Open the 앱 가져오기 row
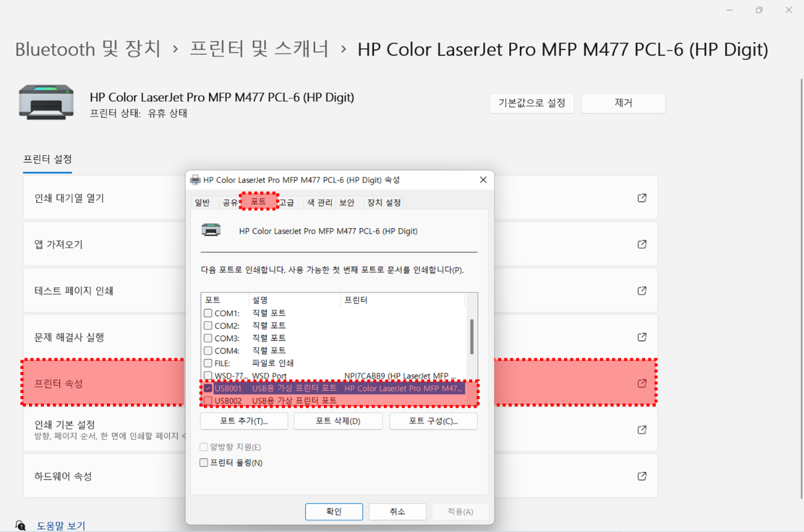Screen dimensions: 804x532 pyautogui.click(x=341, y=244)
